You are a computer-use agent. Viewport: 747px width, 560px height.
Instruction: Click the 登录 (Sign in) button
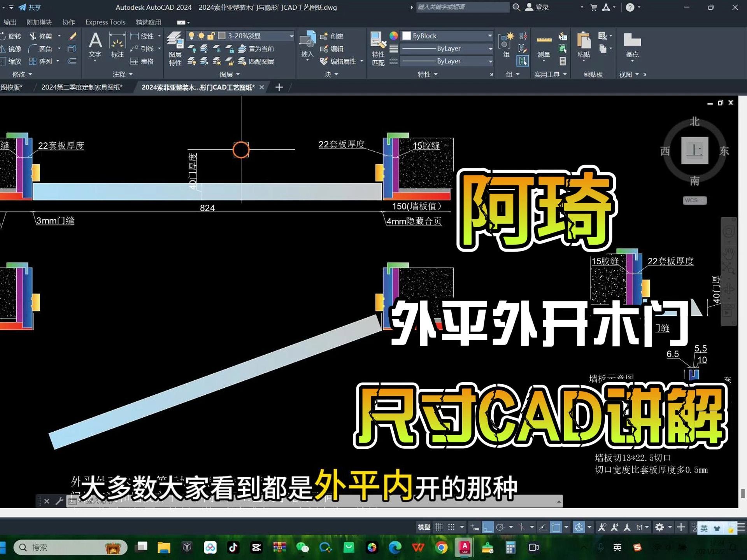(537, 7)
